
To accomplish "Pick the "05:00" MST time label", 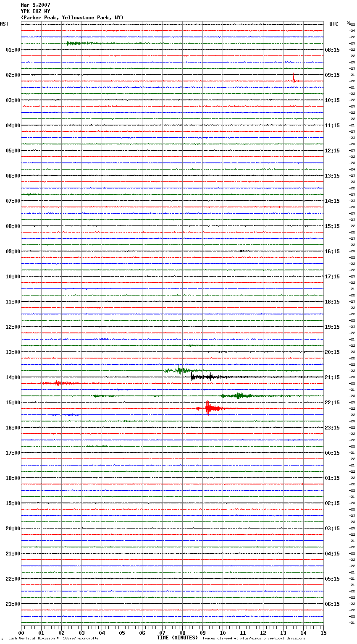I will [x=13, y=151].
